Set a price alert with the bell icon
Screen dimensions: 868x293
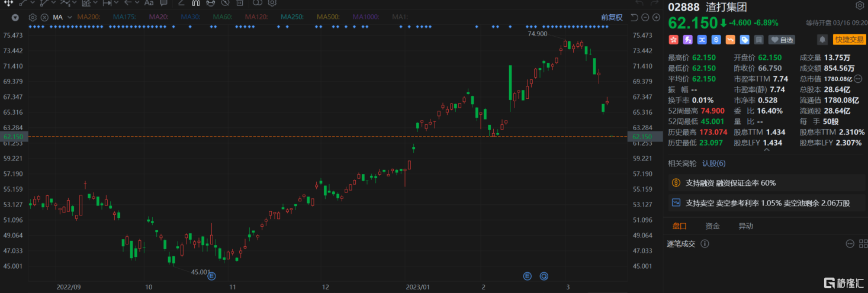(x=822, y=40)
